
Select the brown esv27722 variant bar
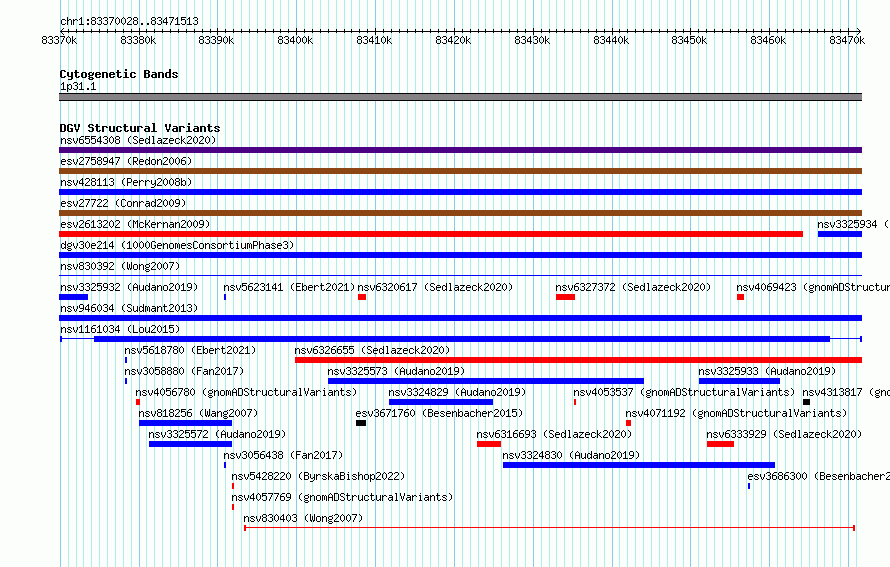(x=460, y=213)
